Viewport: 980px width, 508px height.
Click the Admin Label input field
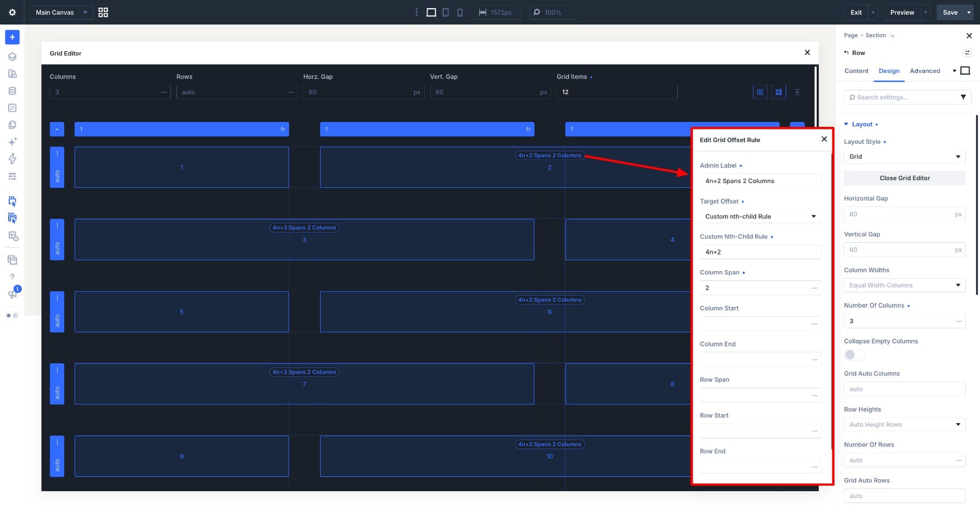(x=760, y=181)
